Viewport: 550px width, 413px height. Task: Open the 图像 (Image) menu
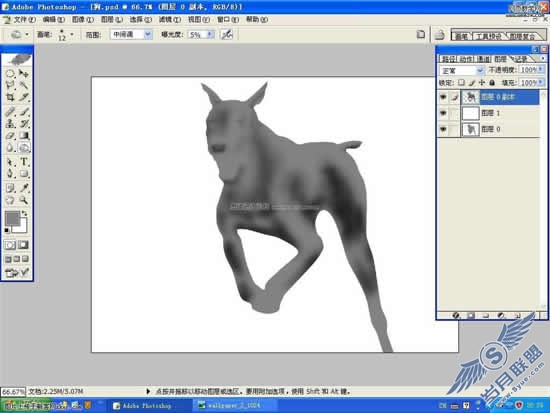click(83, 20)
